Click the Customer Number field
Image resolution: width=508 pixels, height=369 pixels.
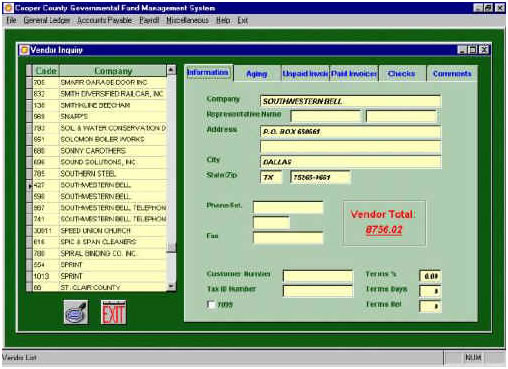pos(318,276)
